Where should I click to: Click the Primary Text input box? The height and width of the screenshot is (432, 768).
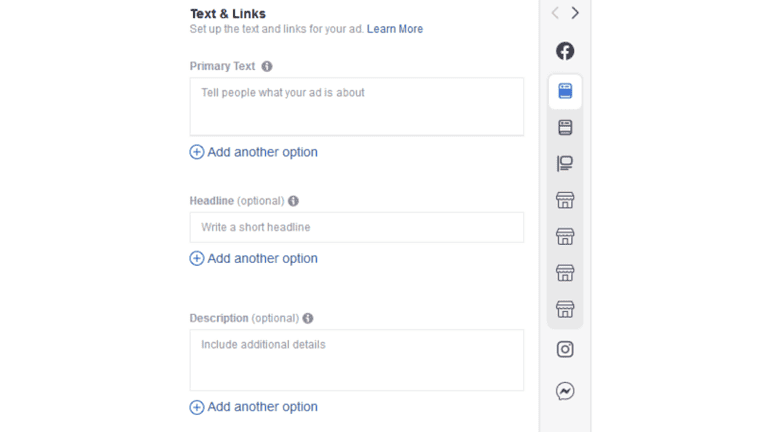click(356, 106)
